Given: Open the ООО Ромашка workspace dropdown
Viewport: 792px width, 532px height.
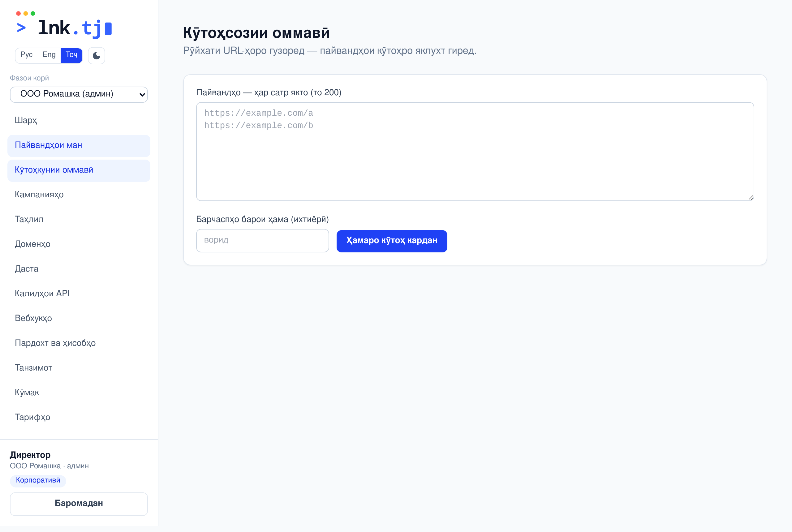Looking at the screenshot, I should 79,94.
